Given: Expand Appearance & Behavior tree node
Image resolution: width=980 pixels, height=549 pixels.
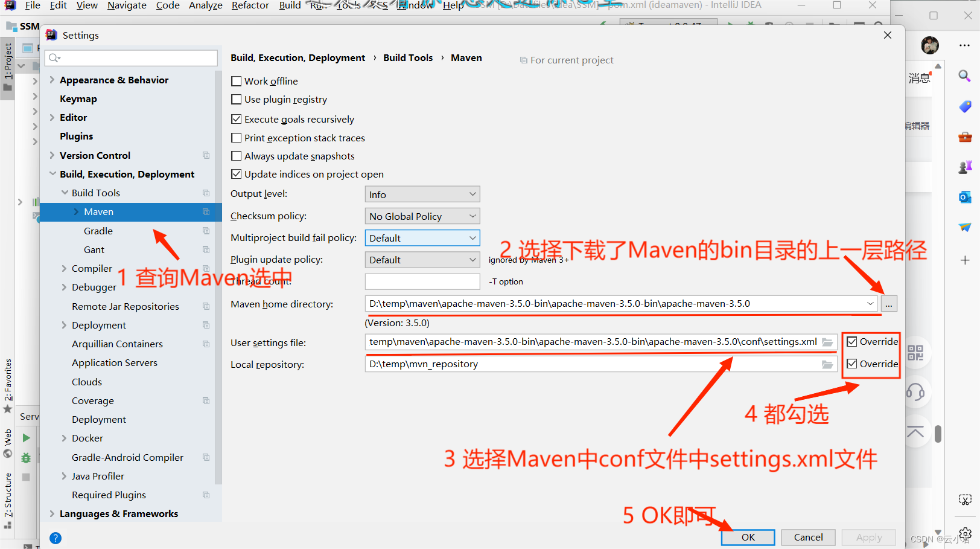Looking at the screenshot, I should click(52, 80).
